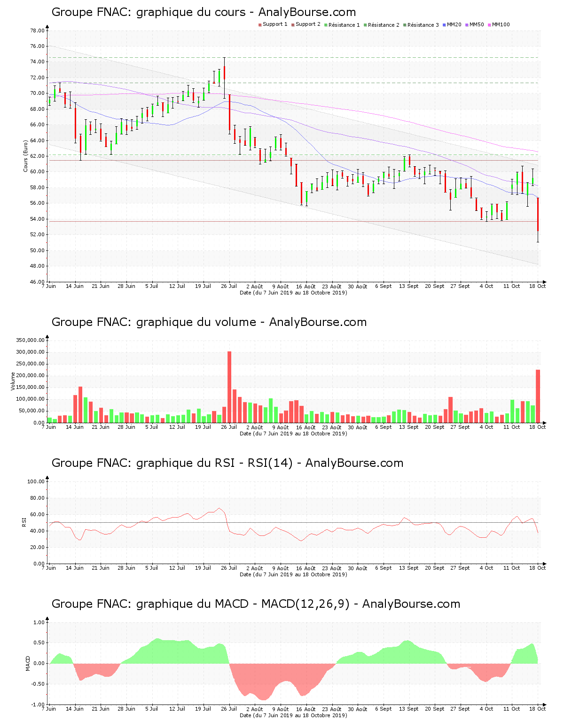Click '26 Juil' date under price chart

coord(229,286)
